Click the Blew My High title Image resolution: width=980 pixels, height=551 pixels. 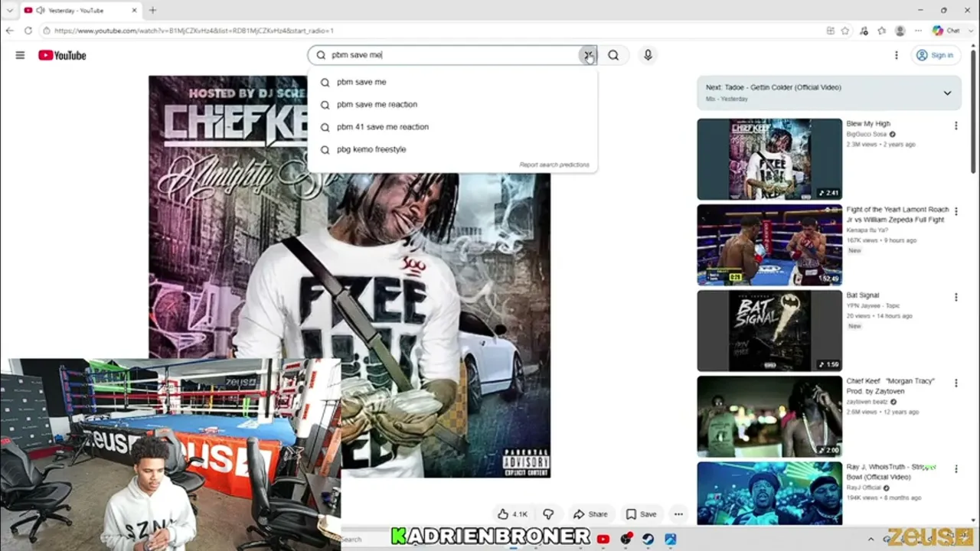coord(868,124)
